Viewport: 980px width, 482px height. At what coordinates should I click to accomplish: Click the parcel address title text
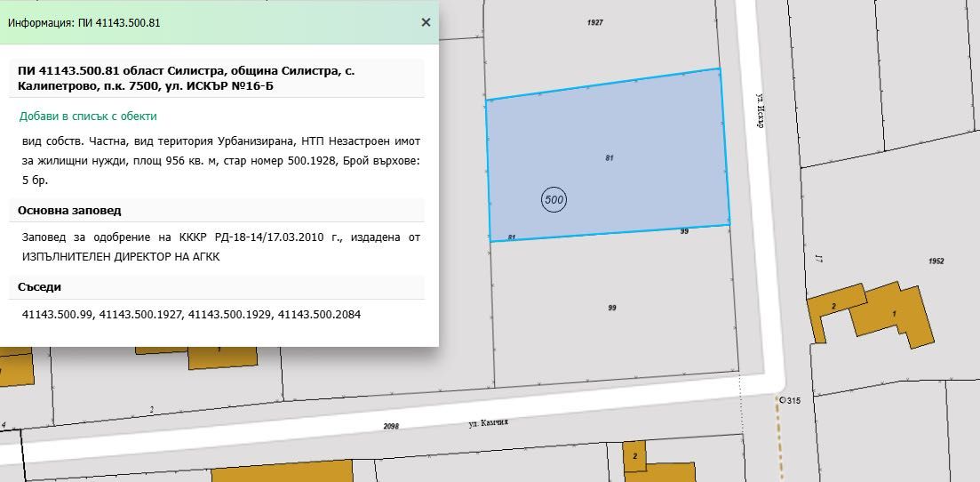[187, 78]
